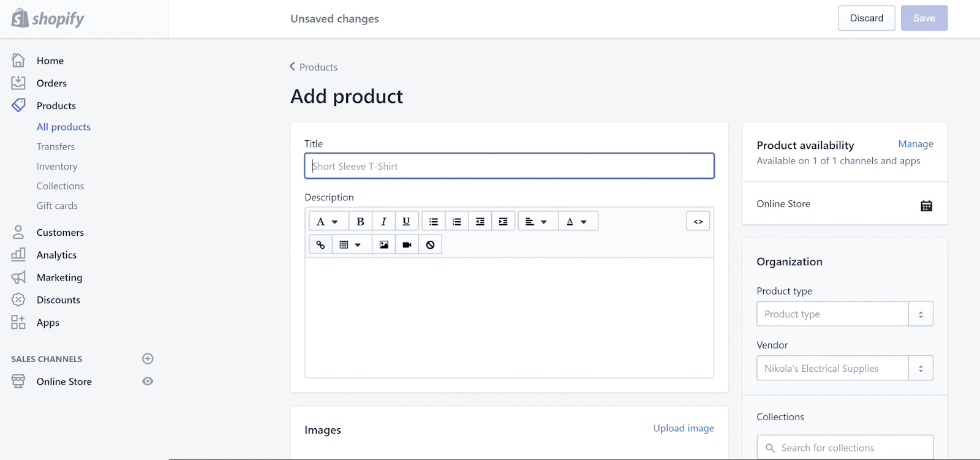Toggle underline formatting in description editor
Image resolution: width=980 pixels, height=460 pixels.
407,221
